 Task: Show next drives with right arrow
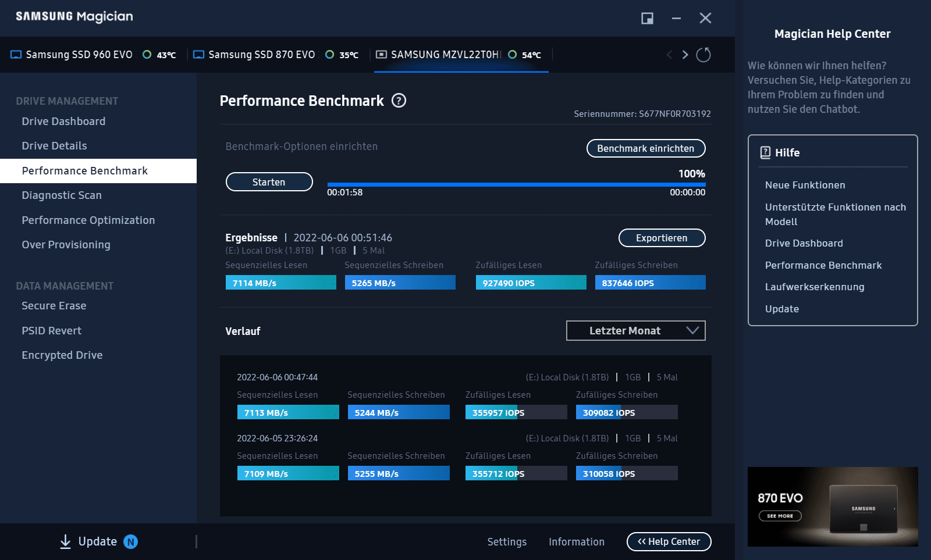[x=685, y=55]
